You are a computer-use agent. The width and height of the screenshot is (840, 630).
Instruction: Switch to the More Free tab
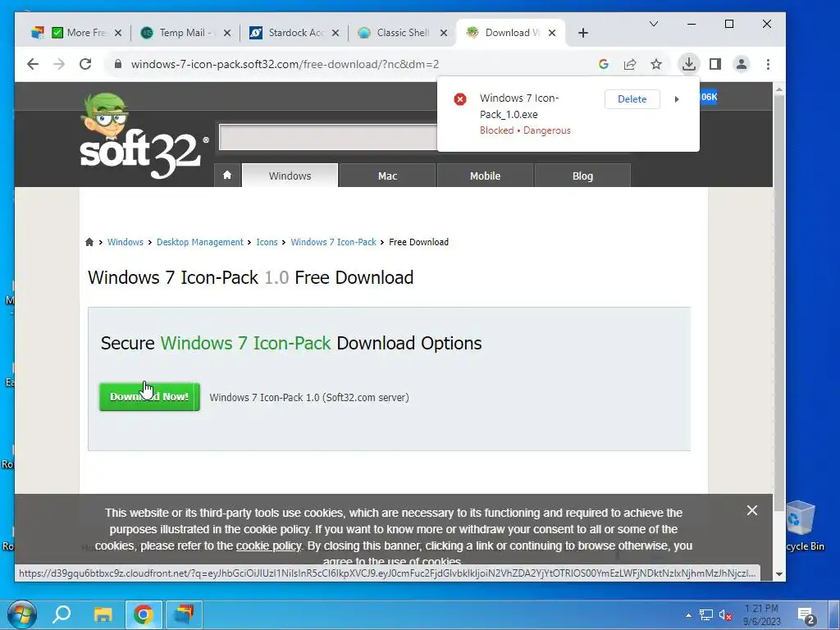click(78, 33)
